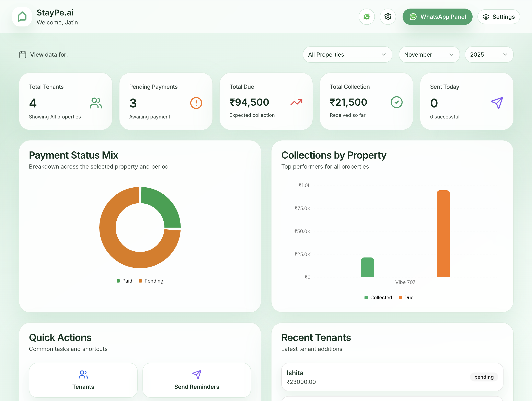Click the Recent Tenants heading
Viewport: 532px width, 401px height.
316,337
